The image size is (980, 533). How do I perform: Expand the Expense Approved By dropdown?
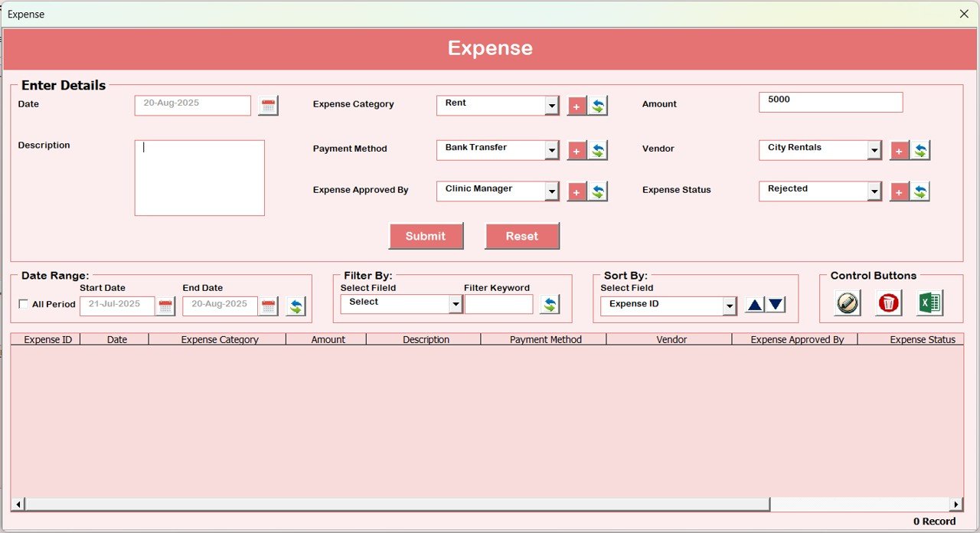(x=552, y=191)
